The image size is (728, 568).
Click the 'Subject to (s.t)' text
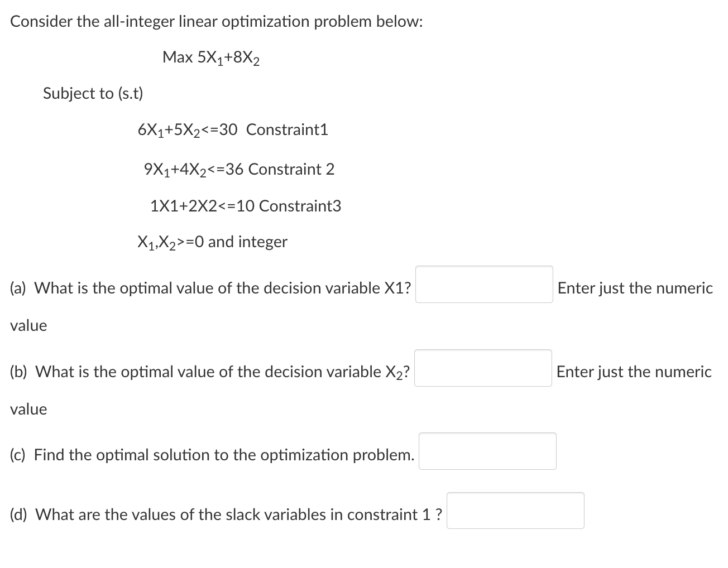tap(93, 93)
